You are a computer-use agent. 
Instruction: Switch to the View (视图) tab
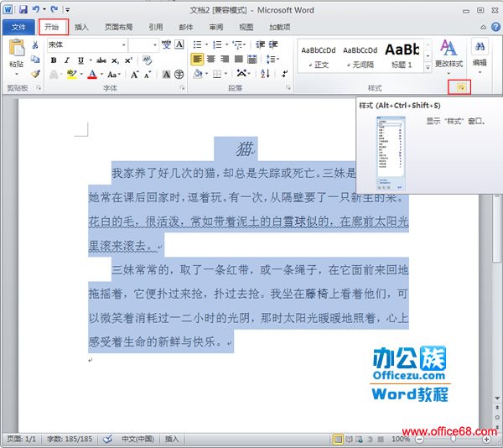pos(246,28)
